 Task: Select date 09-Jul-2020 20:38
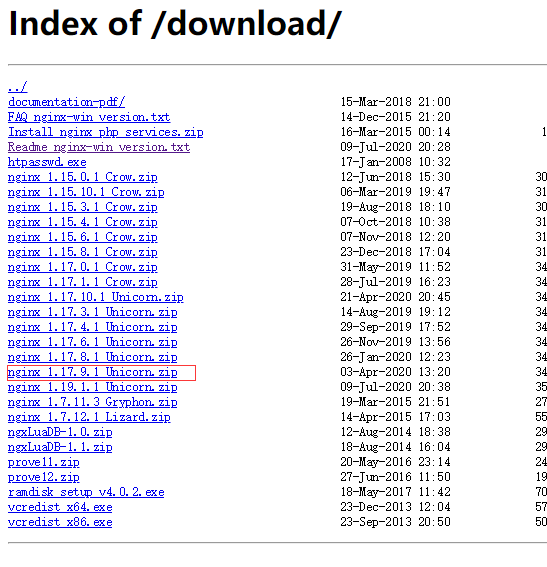[396, 387]
